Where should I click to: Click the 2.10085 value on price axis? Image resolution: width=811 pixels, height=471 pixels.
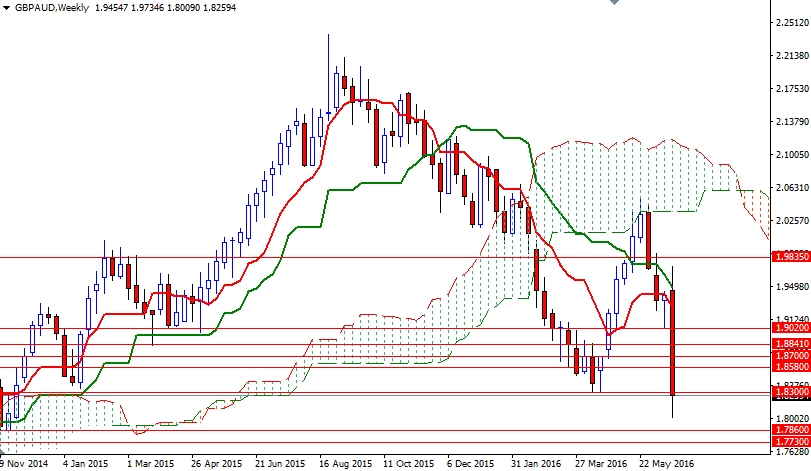point(792,155)
